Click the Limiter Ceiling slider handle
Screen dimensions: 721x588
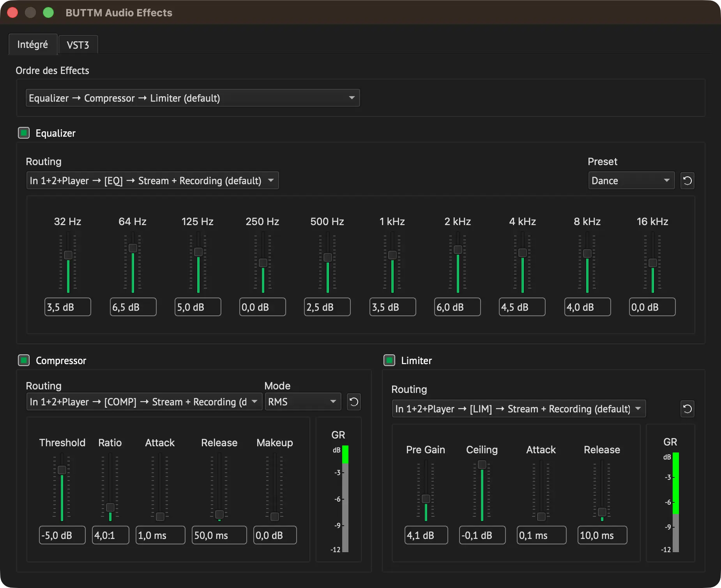482,465
